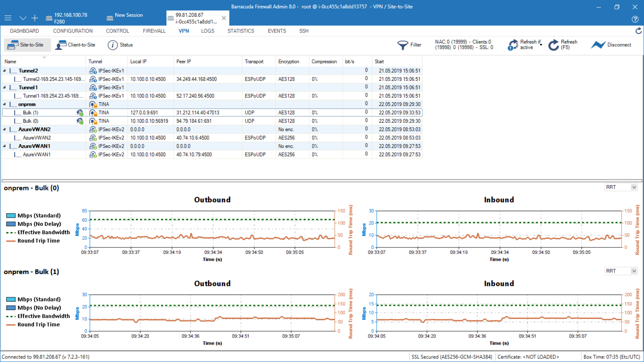Select the Client-to-Site view button
Image resolution: width=644 pixels, height=362 pixels.
[x=75, y=45]
